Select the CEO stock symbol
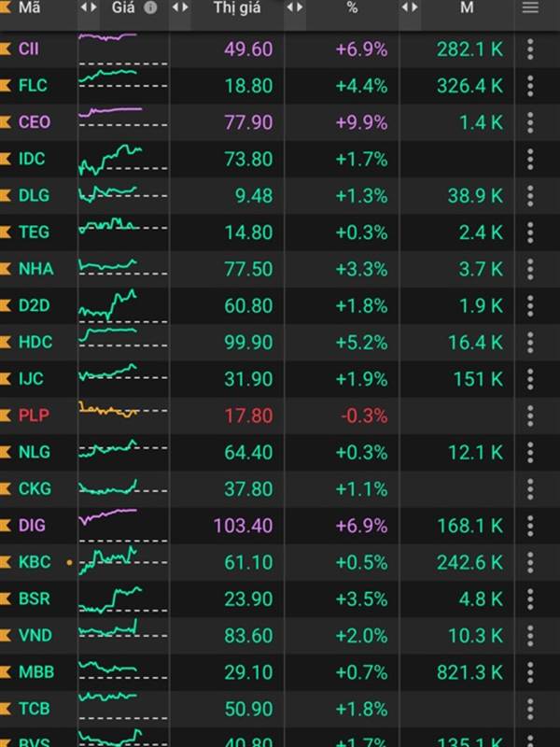The image size is (560, 747). (x=35, y=122)
